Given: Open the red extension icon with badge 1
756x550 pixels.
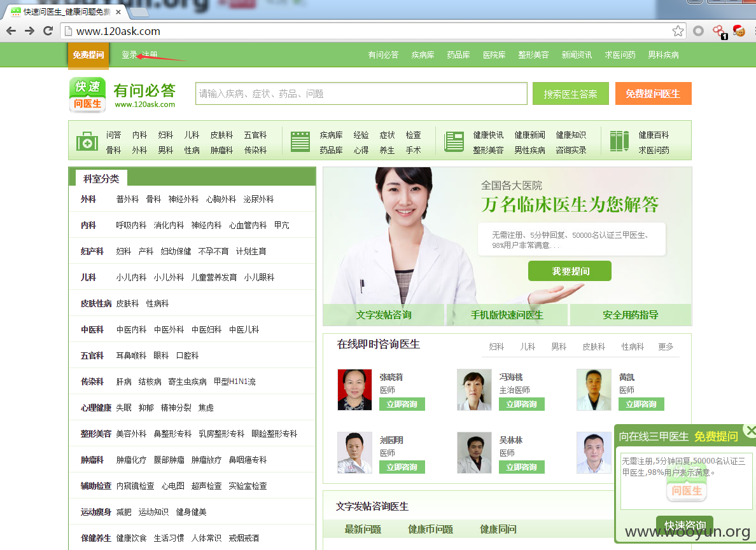Looking at the screenshot, I should [x=719, y=32].
